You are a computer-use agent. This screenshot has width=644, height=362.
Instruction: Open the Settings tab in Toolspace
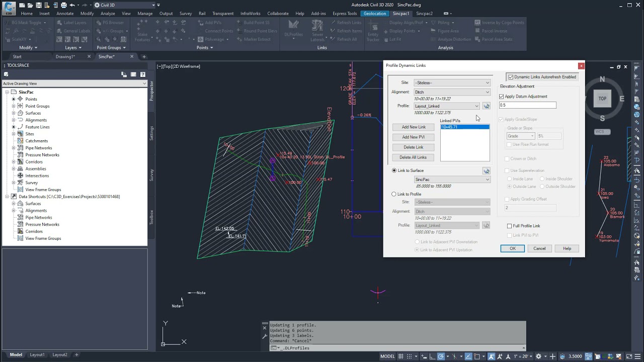click(x=151, y=133)
